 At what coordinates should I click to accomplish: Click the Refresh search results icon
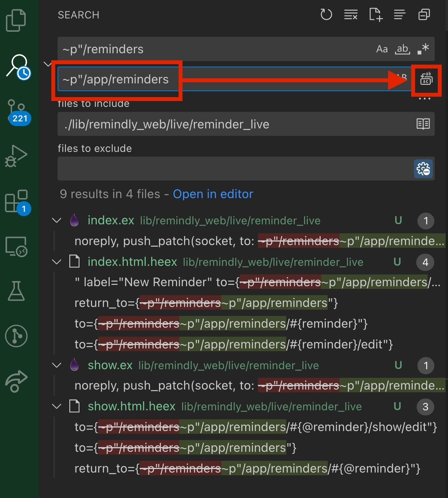(x=326, y=15)
